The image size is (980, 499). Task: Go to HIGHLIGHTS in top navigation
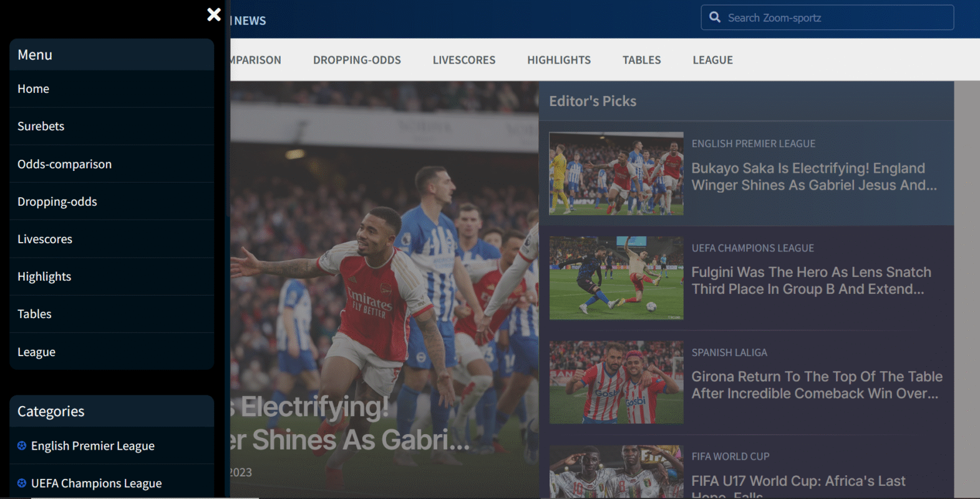559,60
